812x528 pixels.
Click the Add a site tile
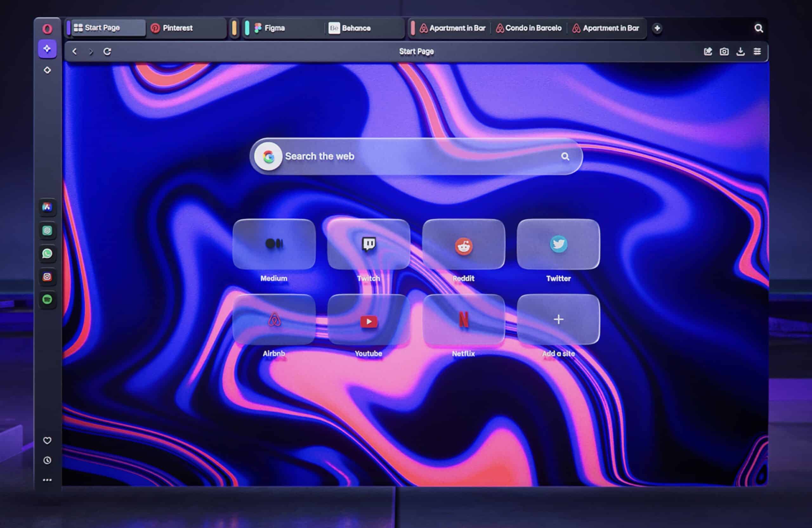tap(558, 320)
